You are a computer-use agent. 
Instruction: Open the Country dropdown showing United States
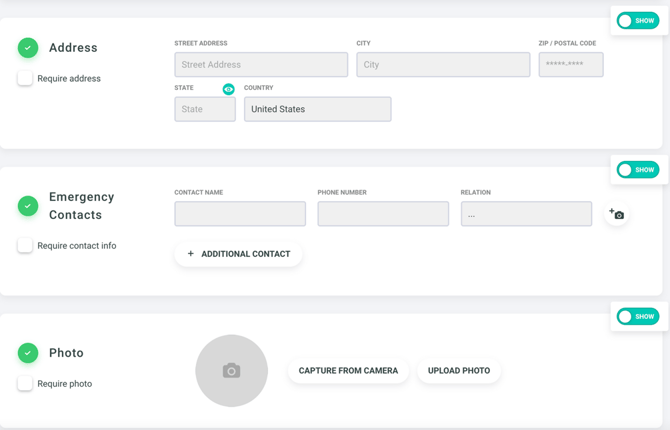point(317,109)
